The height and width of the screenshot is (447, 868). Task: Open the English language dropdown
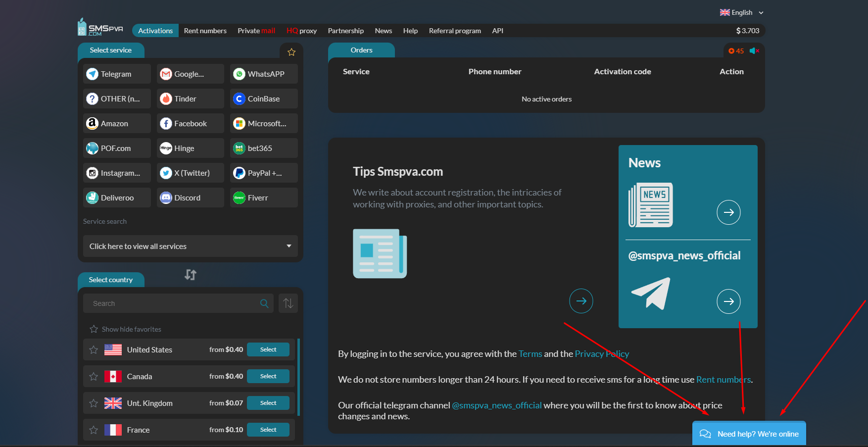click(742, 12)
